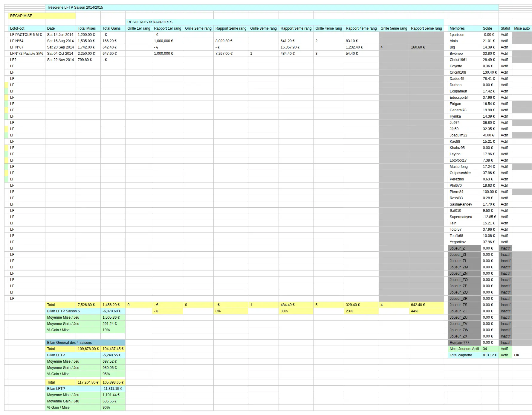Click the inactive member "Joueur_ZQ"
Screen dimensions: 532x415
[464, 292]
